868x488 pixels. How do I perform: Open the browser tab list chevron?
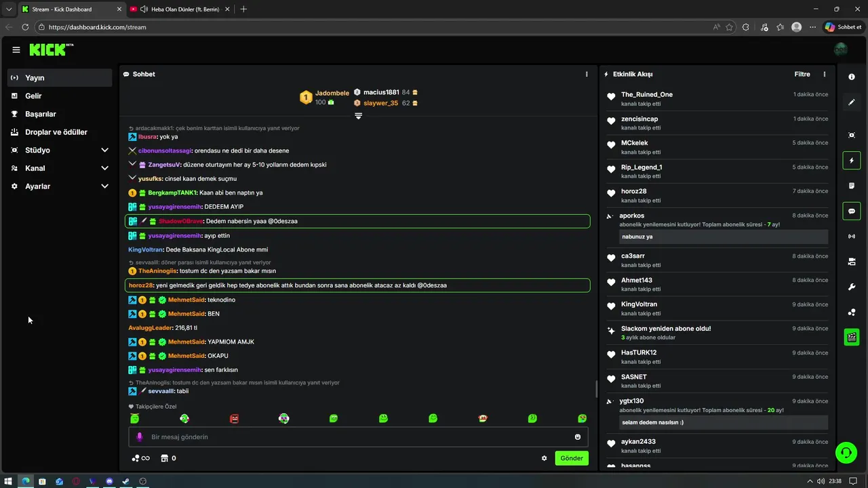click(x=9, y=9)
